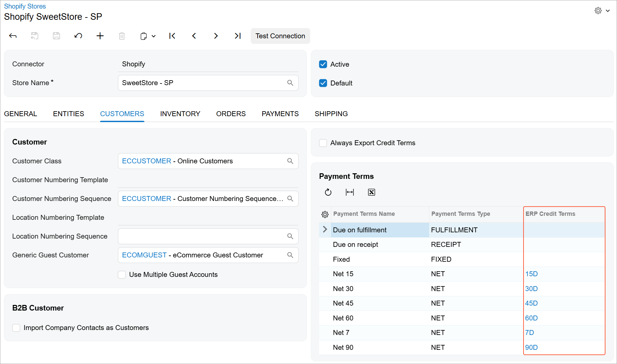Add a new record with plus icon
Viewport: 617px width, 364px height.
(x=100, y=36)
